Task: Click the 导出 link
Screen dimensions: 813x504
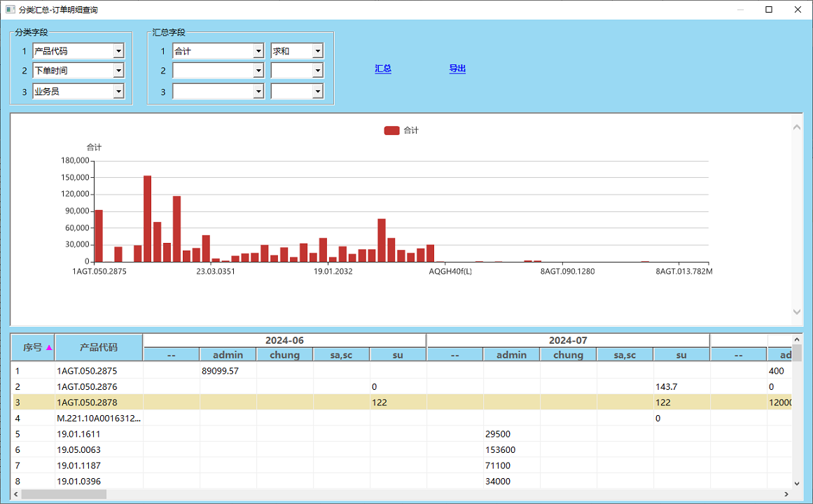Action: (x=457, y=69)
